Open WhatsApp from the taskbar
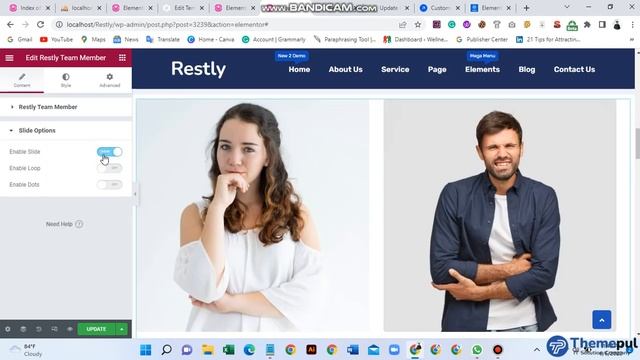The width and height of the screenshot is (640, 360). click(477, 350)
